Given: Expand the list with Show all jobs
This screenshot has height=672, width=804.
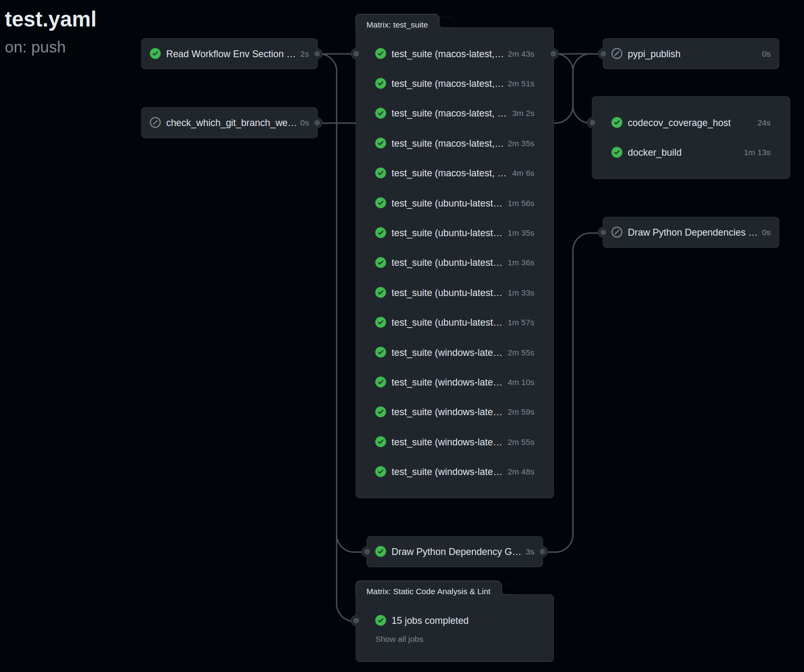Looking at the screenshot, I should (x=399, y=639).
